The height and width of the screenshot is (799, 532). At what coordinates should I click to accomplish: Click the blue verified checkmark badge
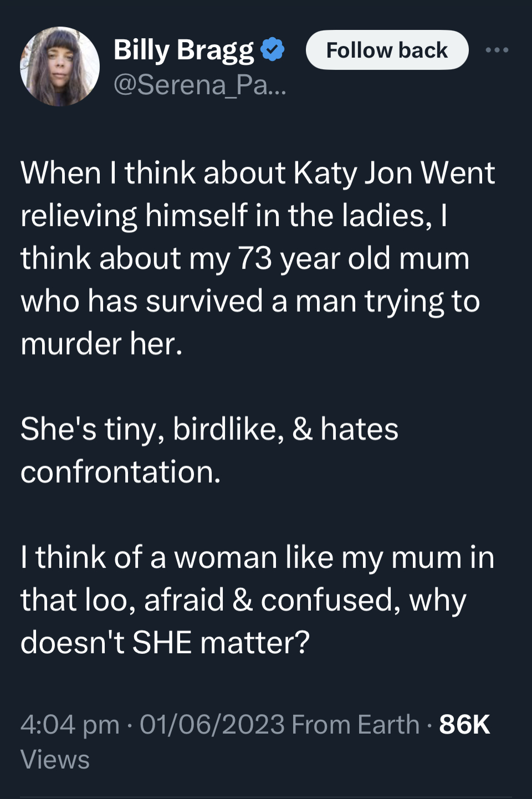(272, 50)
